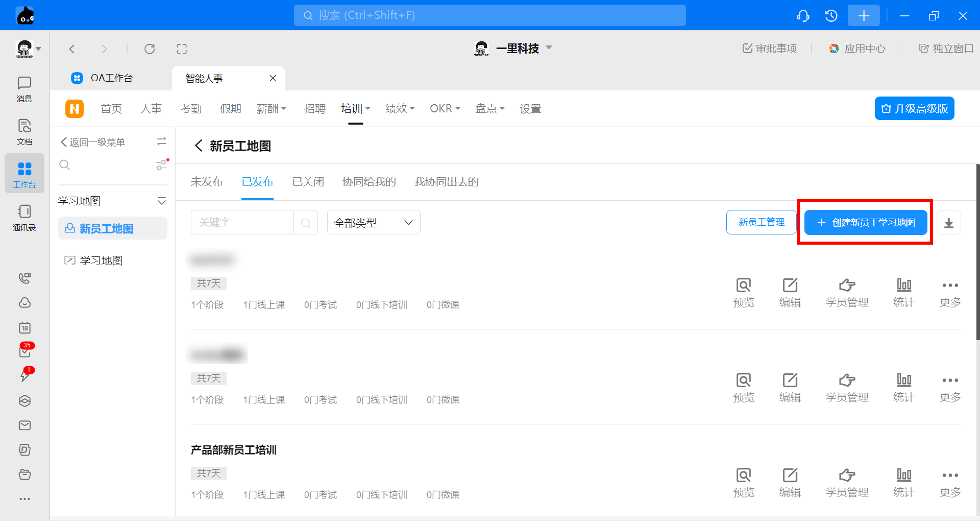The width and height of the screenshot is (980, 521).
Task: Click the download icon beside create button
Action: pyautogui.click(x=948, y=223)
